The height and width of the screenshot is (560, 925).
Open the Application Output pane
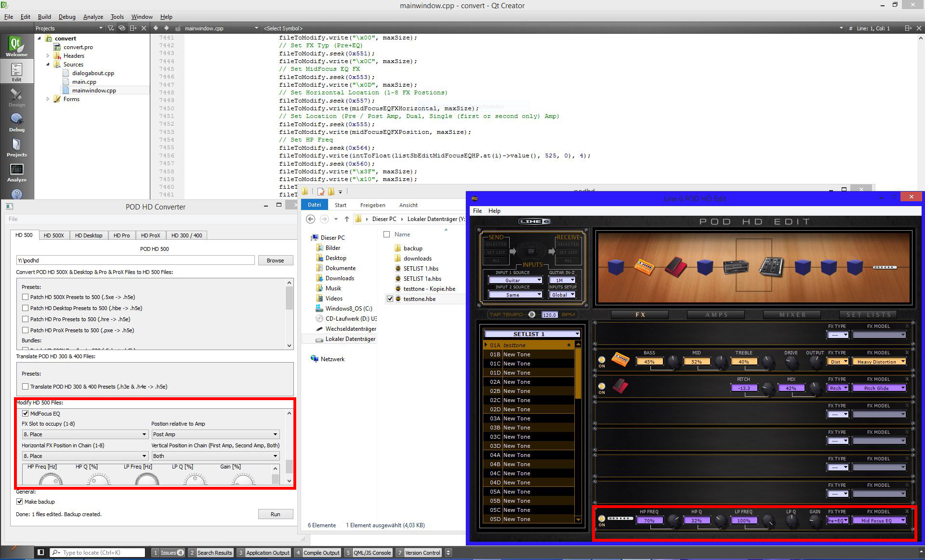[x=264, y=553]
